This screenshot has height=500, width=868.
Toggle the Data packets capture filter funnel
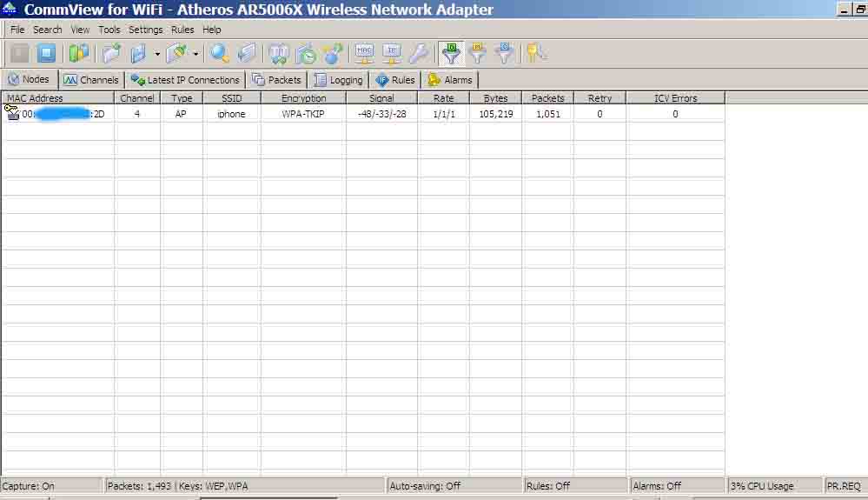(x=451, y=54)
